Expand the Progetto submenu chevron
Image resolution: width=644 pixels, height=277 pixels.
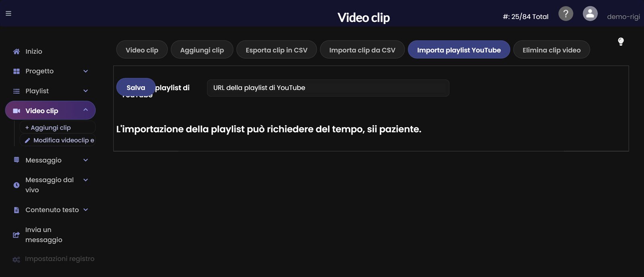(85, 71)
